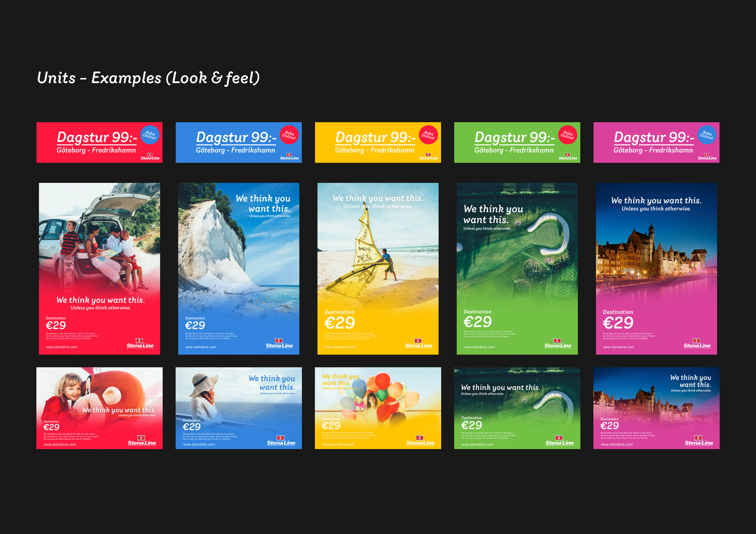Open www.stenaline.com link on wide pink city ad
Viewport: 756px width, 534px height.
617,445
